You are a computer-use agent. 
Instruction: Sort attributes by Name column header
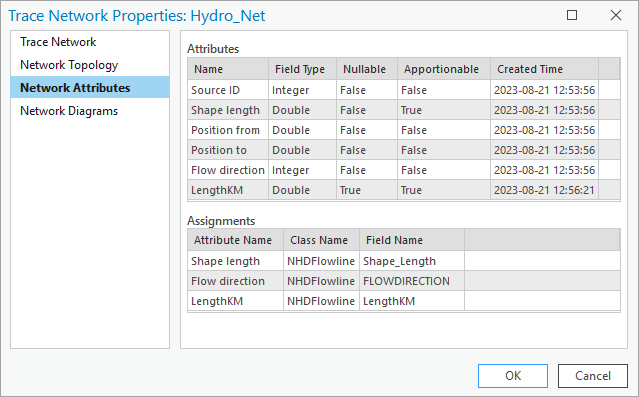click(228, 69)
